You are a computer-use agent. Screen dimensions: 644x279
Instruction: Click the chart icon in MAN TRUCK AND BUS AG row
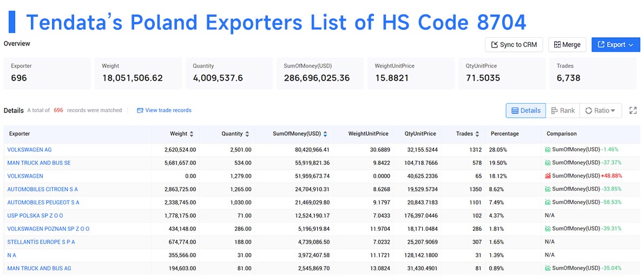(548, 268)
